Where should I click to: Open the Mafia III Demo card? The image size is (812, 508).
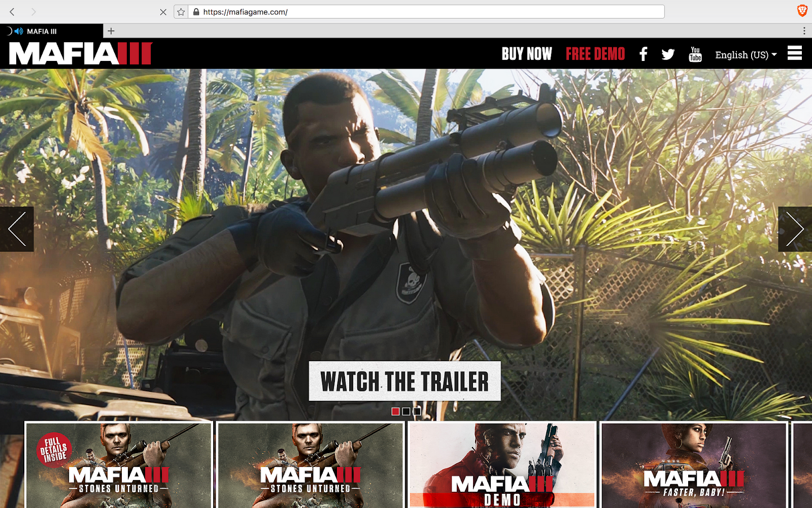pyautogui.click(x=502, y=465)
